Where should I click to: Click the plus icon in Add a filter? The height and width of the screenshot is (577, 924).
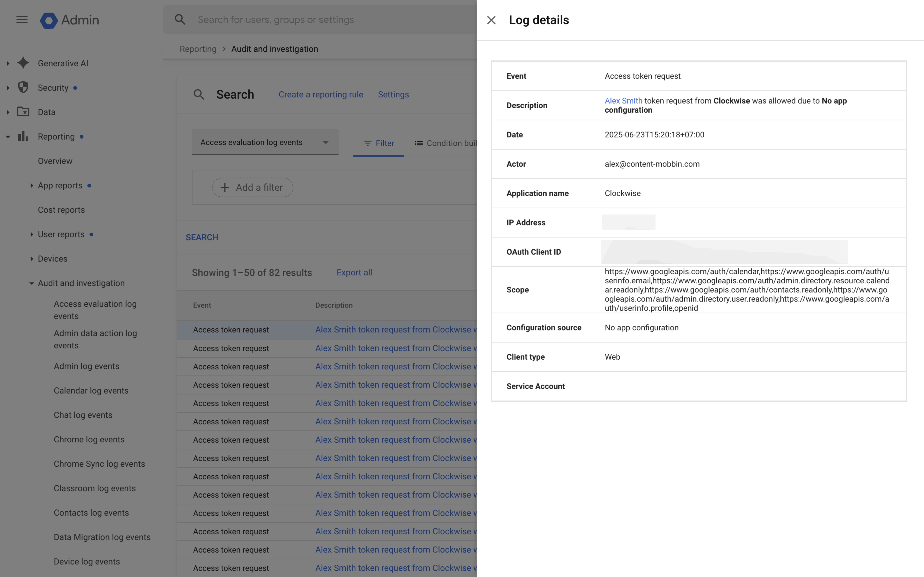click(x=225, y=187)
